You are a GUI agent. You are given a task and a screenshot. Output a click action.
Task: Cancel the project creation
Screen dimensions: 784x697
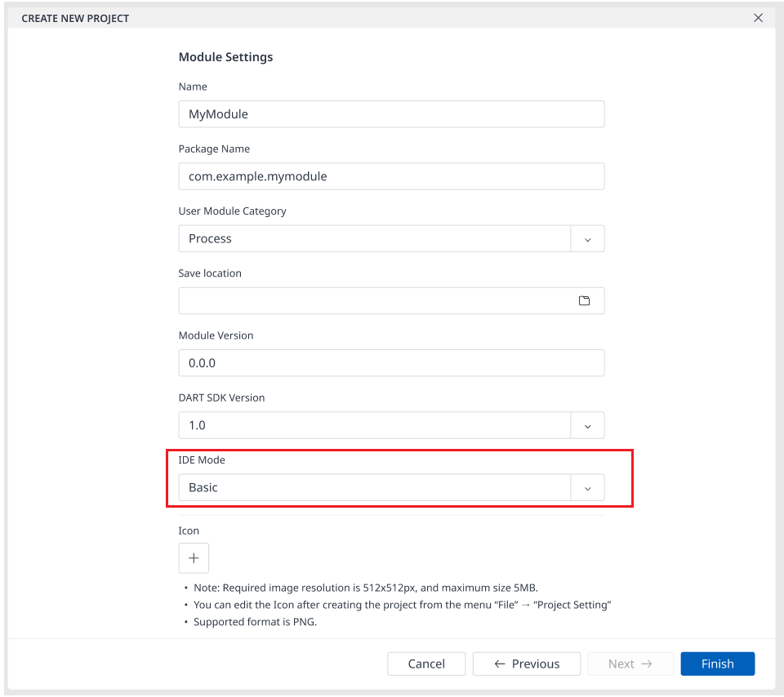click(x=426, y=664)
